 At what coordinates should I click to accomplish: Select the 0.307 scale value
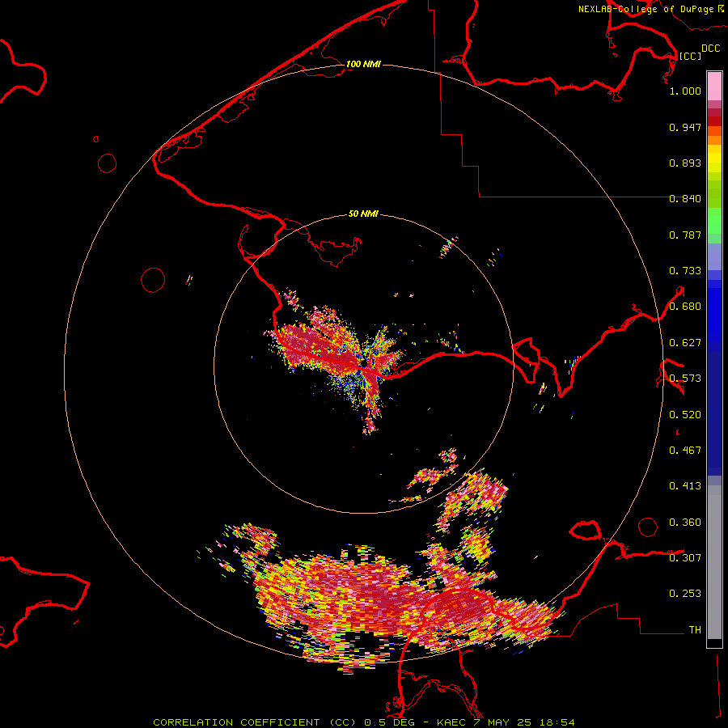[685, 558]
